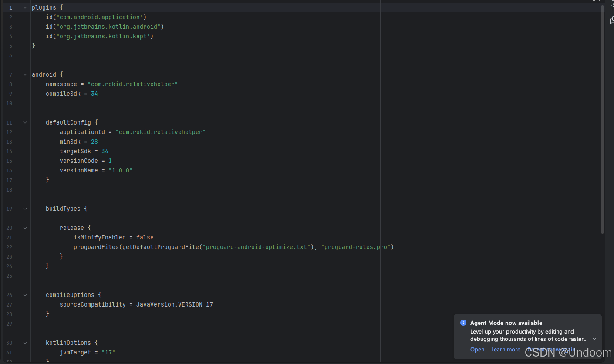
Task: Fold the buildTypes block
Action: (25, 209)
